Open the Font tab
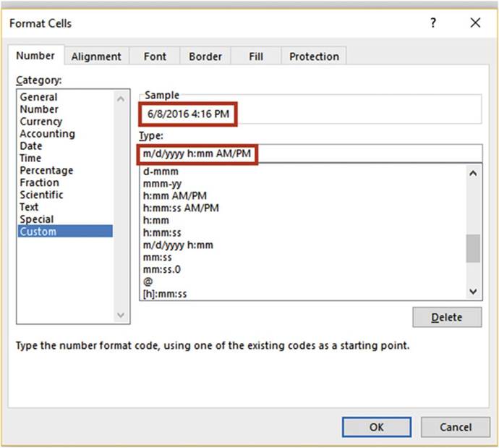This screenshot has height=448, width=499. [x=155, y=56]
